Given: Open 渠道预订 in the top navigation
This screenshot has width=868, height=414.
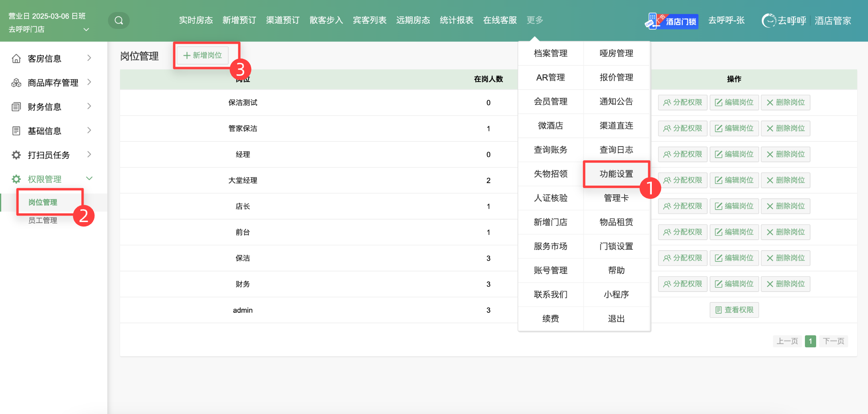Looking at the screenshot, I should (x=283, y=20).
